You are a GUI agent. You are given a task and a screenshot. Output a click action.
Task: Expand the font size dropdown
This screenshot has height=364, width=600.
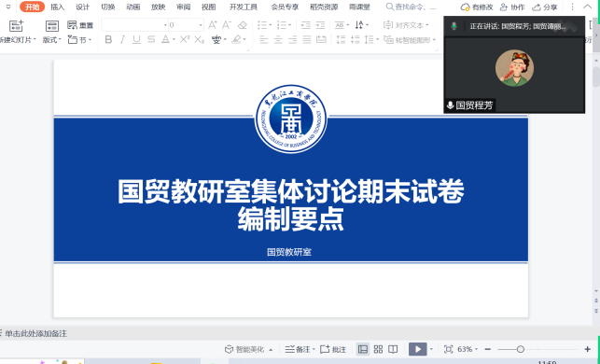point(201,25)
